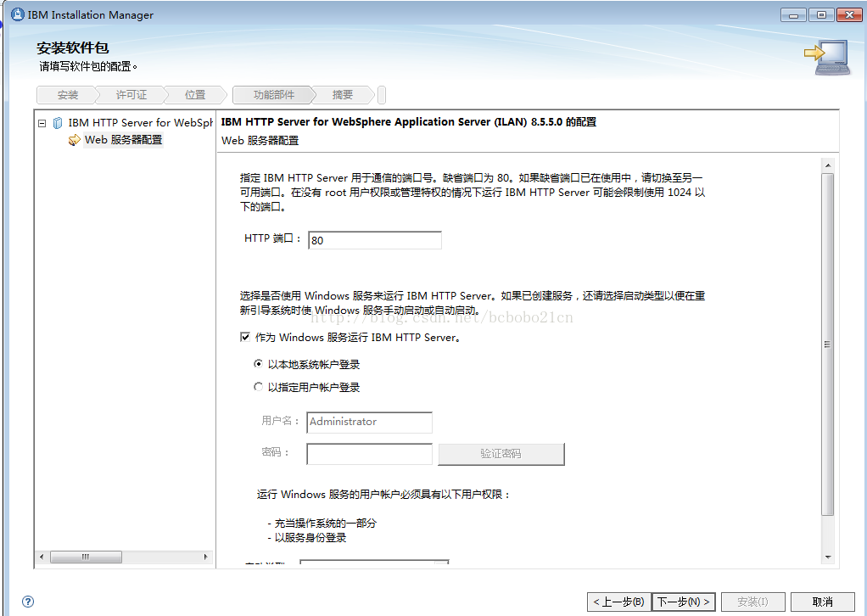The width and height of the screenshot is (867, 616).
Task: Click the IBM Installation Manager title icon
Action: point(18,14)
